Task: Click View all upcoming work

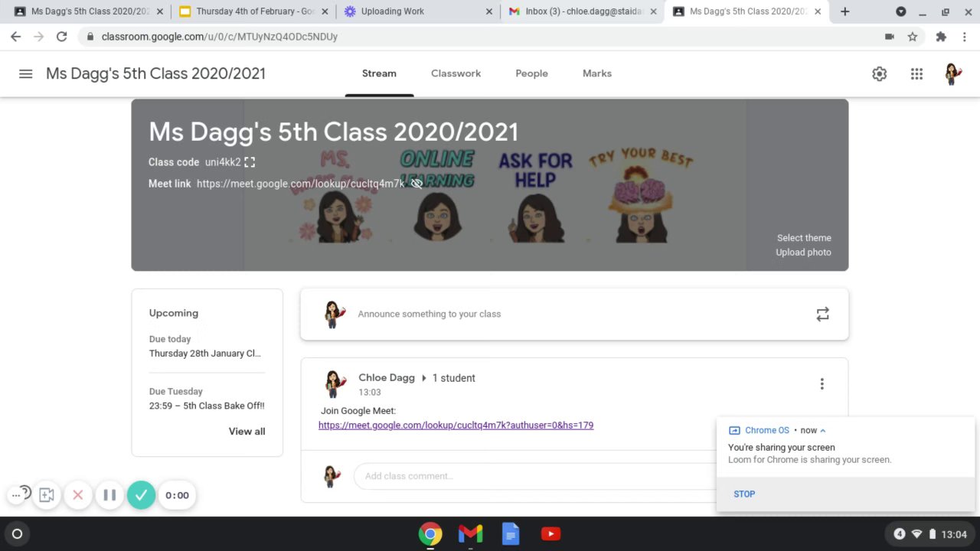Action: 247,432
